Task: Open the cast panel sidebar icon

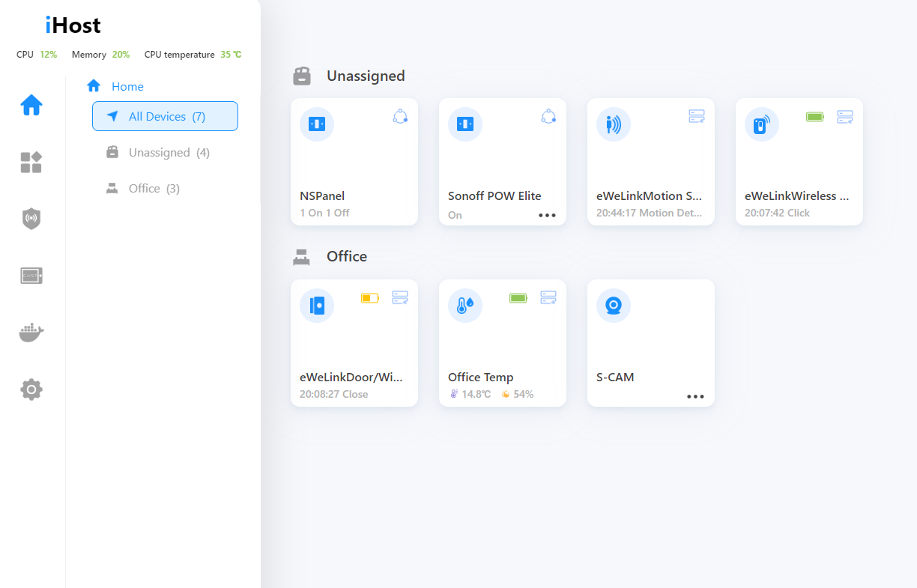Action: coord(31,276)
